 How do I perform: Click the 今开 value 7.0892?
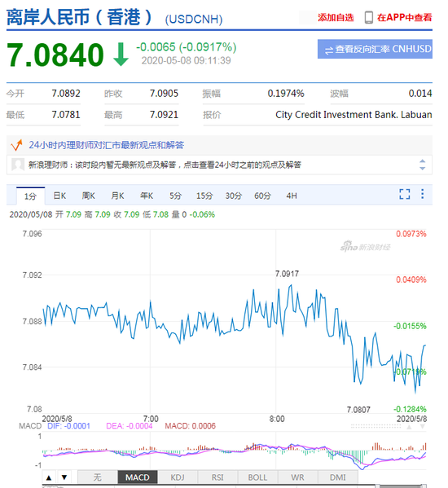point(66,94)
